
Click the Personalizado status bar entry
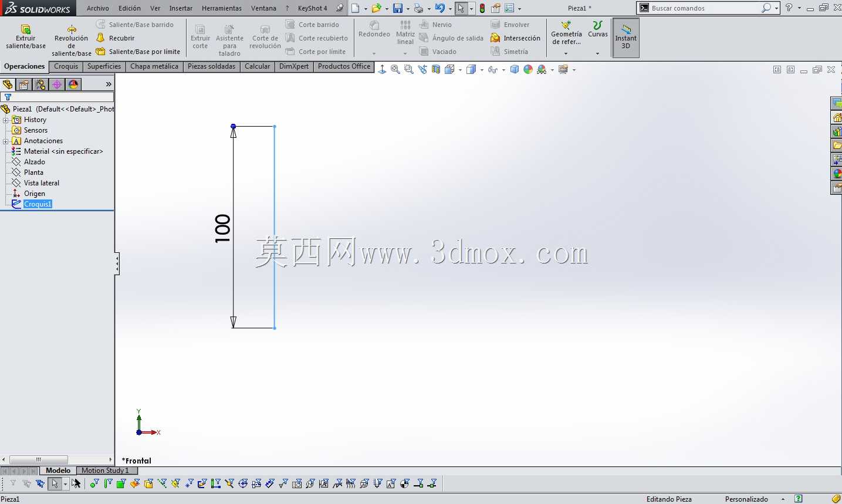click(746, 499)
